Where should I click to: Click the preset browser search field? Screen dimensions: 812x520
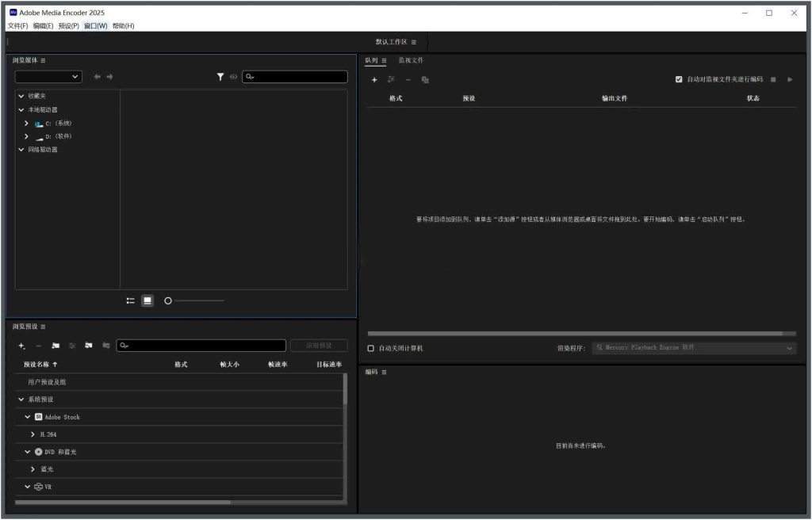coord(202,346)
